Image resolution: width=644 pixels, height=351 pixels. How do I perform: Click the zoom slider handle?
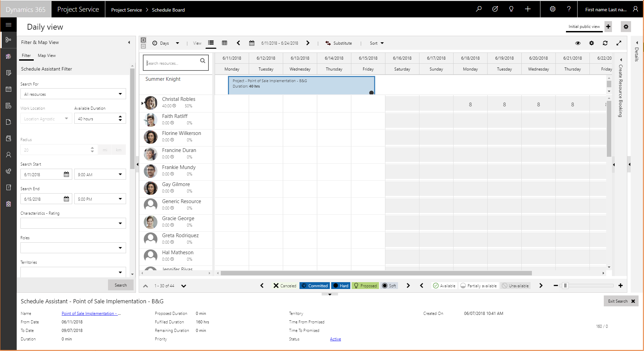click(x=565, y=286)
